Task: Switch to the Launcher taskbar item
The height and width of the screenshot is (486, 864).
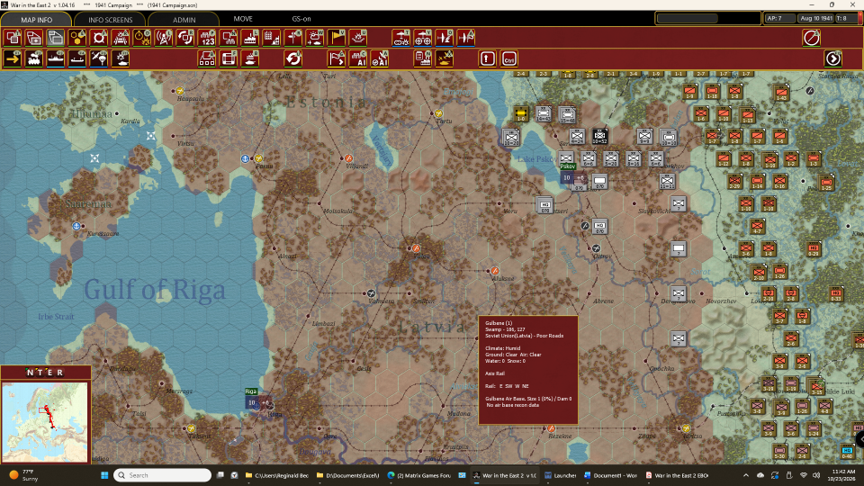Action: (x=560, y=475)
